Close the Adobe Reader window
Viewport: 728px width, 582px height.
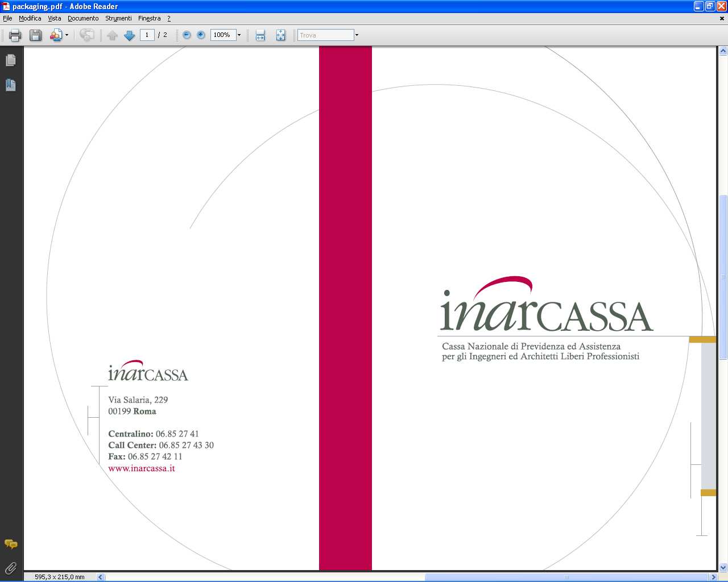(x=721, y=6)
